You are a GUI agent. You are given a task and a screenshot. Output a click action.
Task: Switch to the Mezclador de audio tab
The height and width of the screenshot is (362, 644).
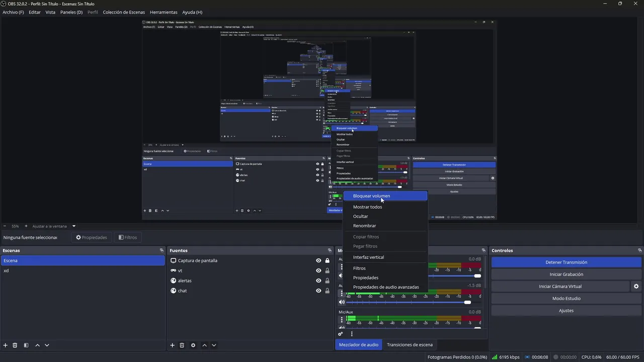tap(359, 345)
